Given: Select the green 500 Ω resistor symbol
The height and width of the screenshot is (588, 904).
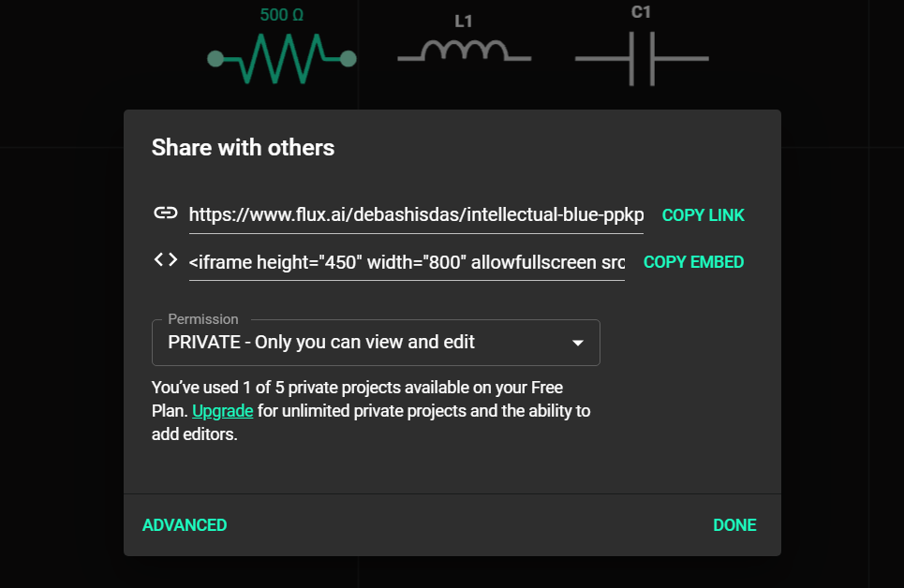Looking at the screenshot, I should tap(281, 58).
